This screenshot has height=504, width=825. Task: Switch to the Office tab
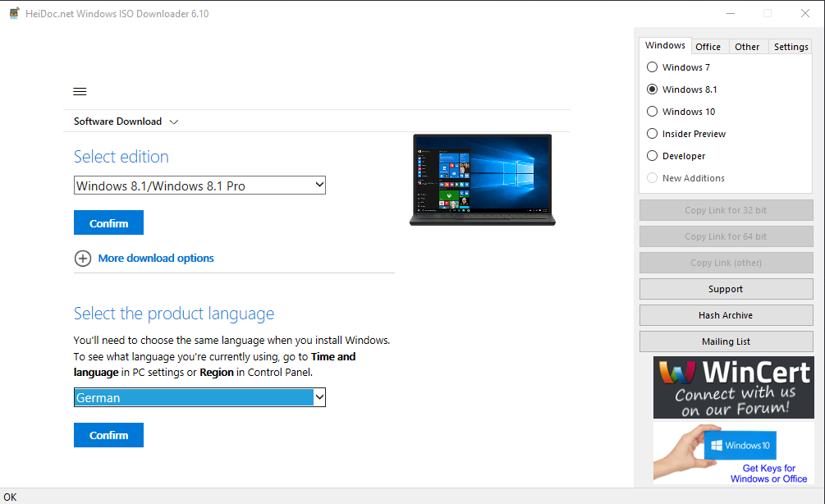[708, 47]
